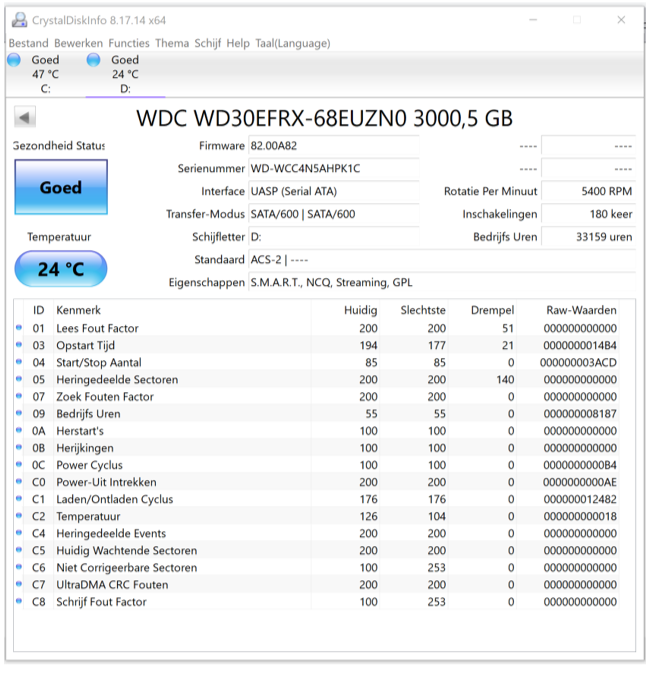Click the blue status orb for drive D:
Image resolution: width=652 pixels, height=688 pixels.
[x=93, y=60]
